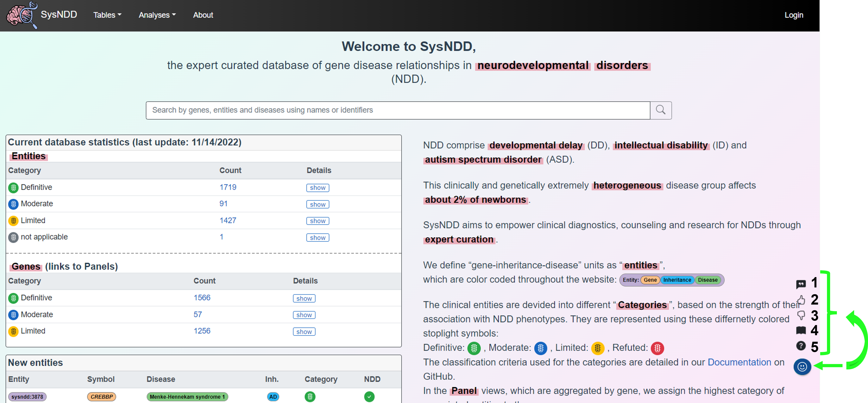Show details for Limited entities
Image resolution: width=868 pixels, height=403 pixels.
coord(317,221)
